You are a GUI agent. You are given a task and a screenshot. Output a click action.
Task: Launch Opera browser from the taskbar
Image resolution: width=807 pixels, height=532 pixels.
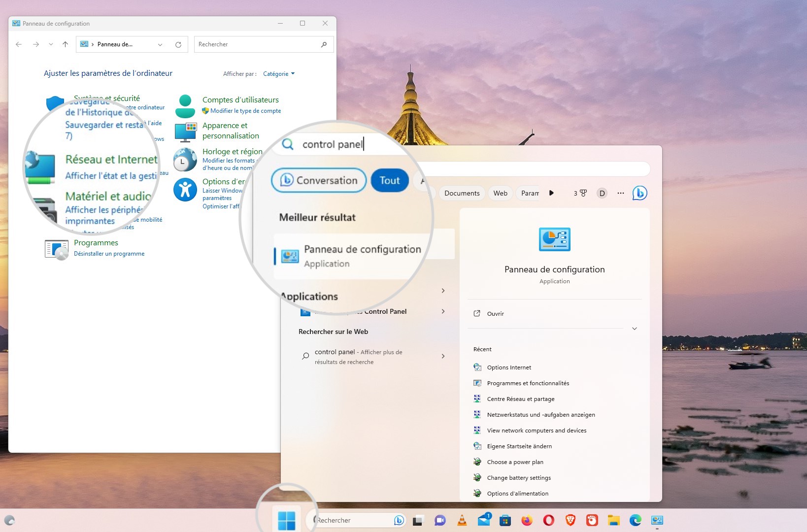pyautogui.click(x=548, y=520)
